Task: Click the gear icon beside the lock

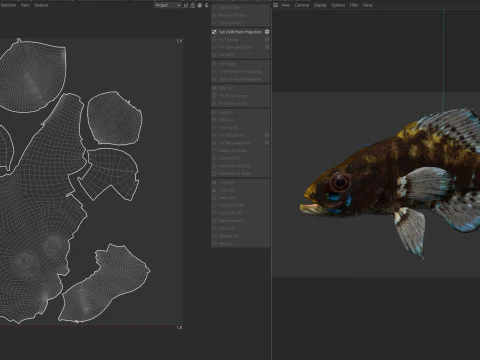Action: click(200, 5)
